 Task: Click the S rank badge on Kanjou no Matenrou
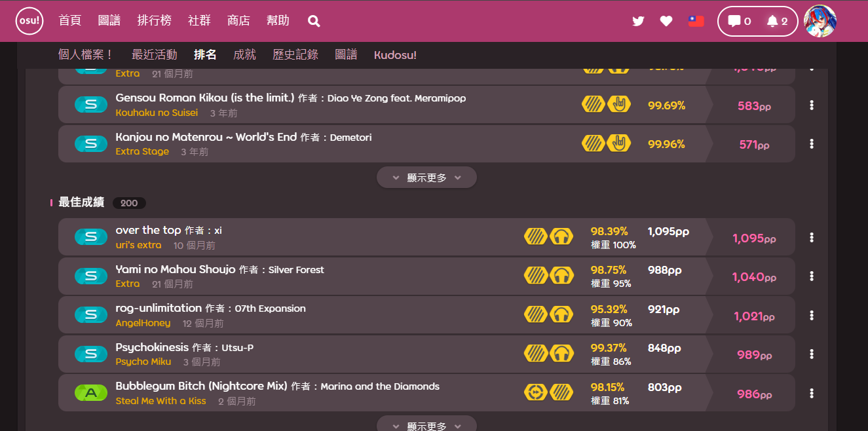click(91, 144)
